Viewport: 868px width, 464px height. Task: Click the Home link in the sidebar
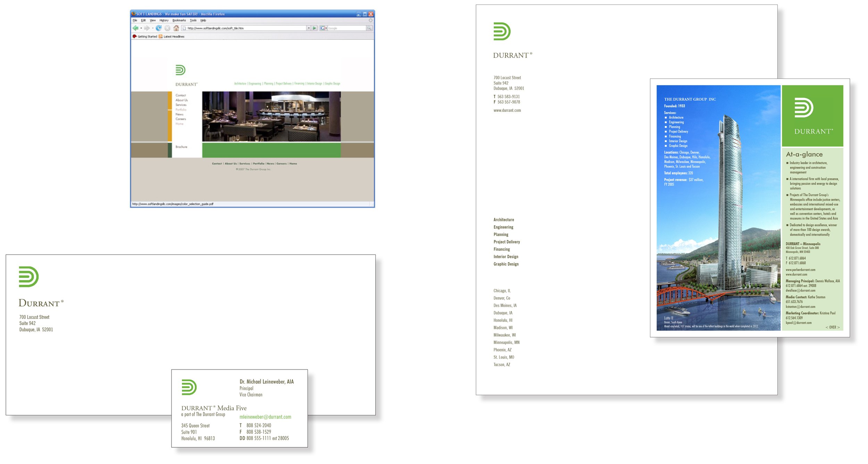(179, 124)
